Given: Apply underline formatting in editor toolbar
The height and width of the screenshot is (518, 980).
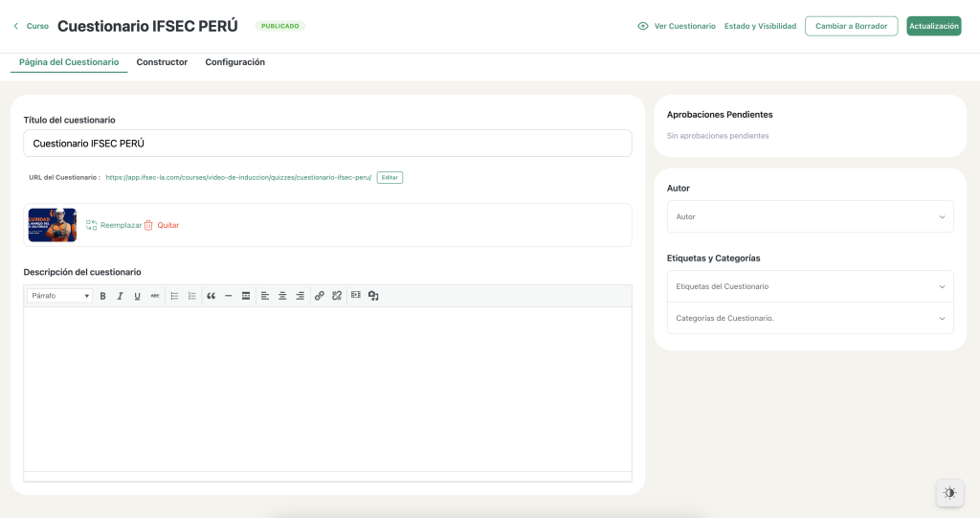Looking at the screenshot, I should point(138,296).
